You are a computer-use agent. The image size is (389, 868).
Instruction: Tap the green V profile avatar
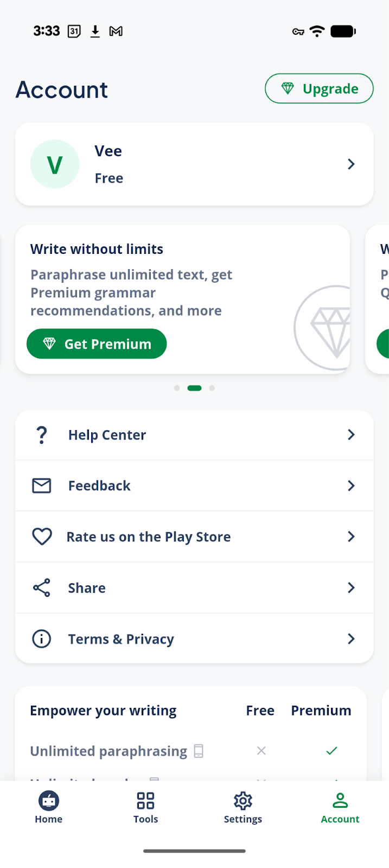55,164
